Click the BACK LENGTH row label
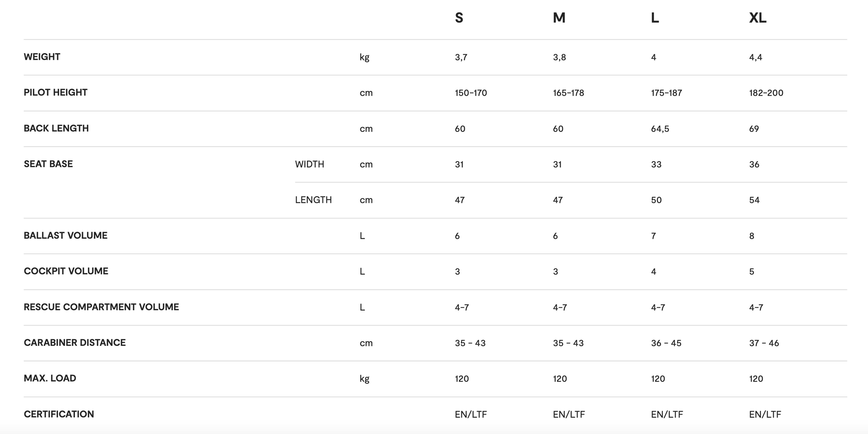This screenshot has height=434, width=868. click(56, 128)
